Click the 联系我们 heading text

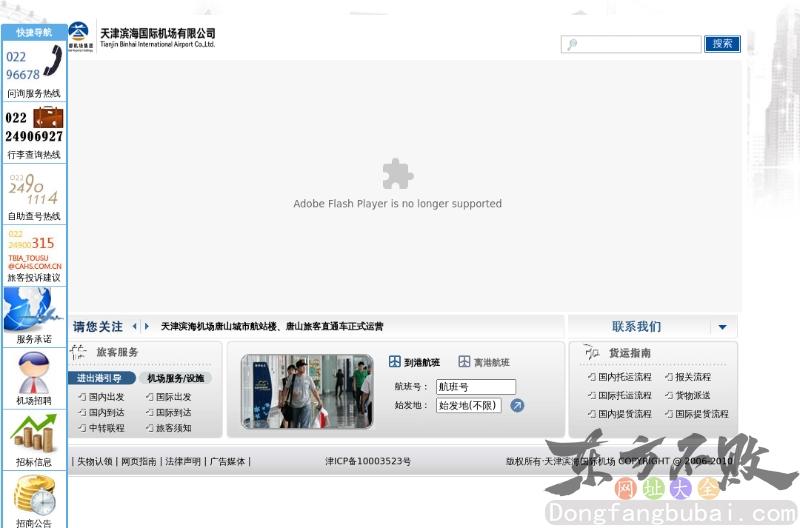tap(636, 326)
